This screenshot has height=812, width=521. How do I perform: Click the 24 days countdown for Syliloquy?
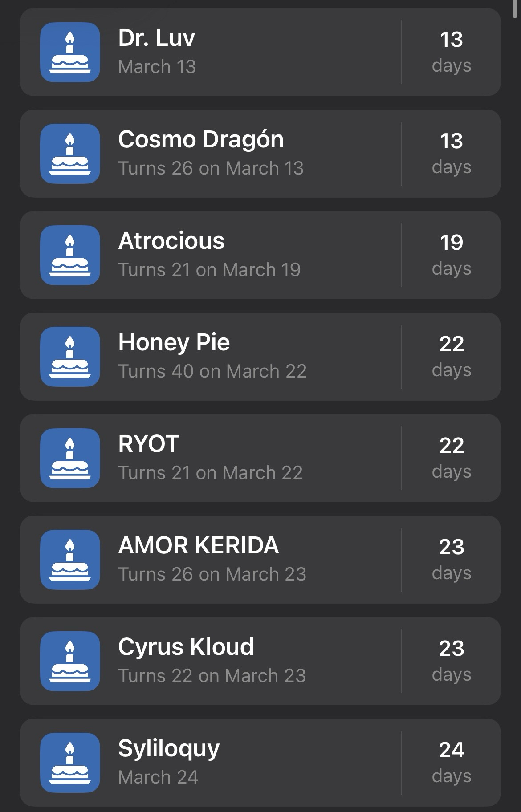point(451,762)
